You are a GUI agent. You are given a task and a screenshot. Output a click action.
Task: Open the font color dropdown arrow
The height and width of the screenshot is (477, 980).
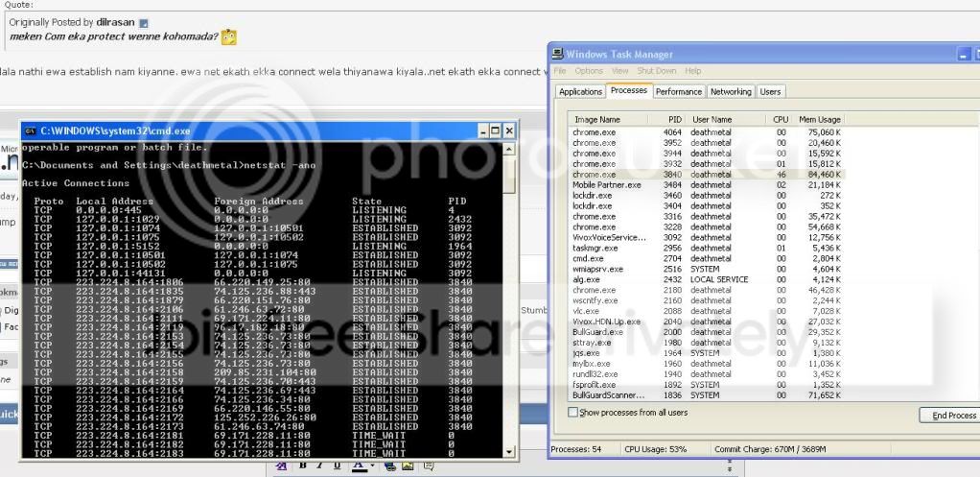(x=372, y=465)
